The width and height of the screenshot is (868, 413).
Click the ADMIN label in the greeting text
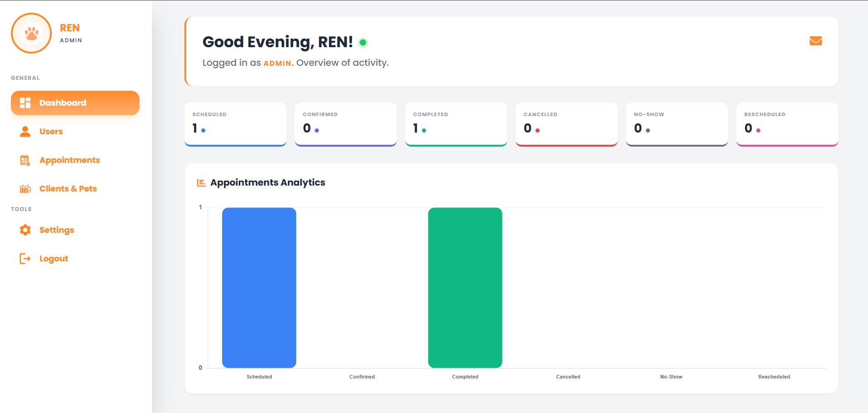[277, 63]
